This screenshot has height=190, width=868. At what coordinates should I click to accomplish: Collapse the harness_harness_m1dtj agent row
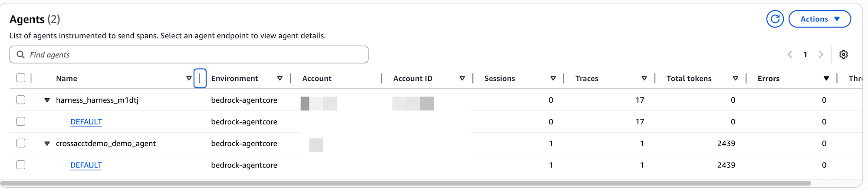(x=47, y=100)
